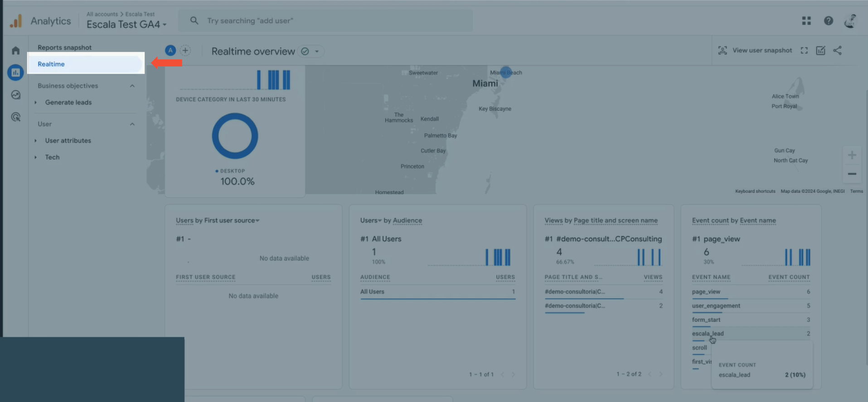Open View user snapshot
This screenshot has width=868, height=402.
[755, 50]
